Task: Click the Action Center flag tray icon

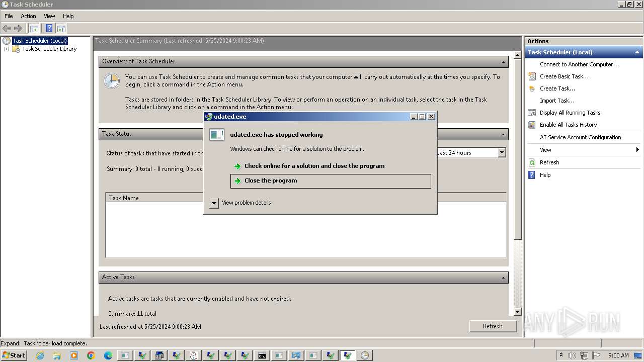Action: click(x=596, y=355)
